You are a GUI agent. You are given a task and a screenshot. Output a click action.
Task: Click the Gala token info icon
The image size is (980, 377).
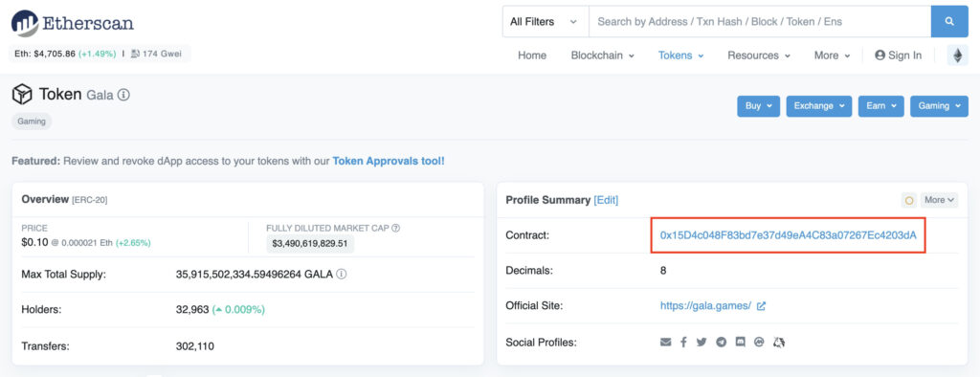(x=123, y=95)
